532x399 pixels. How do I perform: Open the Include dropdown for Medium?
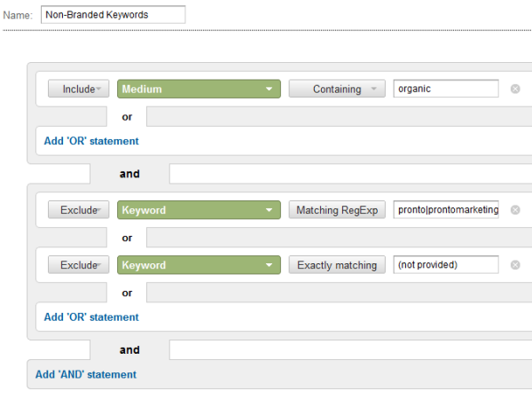pos(78,89)
